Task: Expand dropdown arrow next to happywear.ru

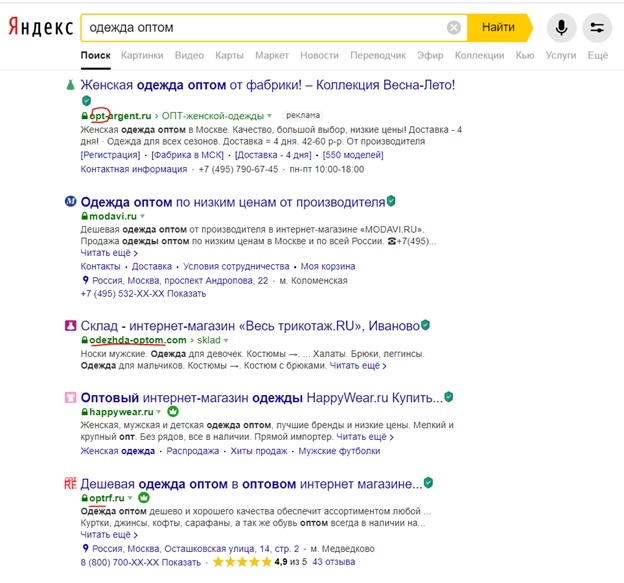Action: (x=159, y=411)
